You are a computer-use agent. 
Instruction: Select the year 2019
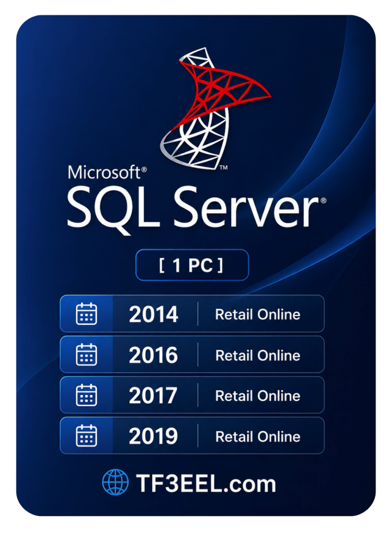tap(153, 436)
